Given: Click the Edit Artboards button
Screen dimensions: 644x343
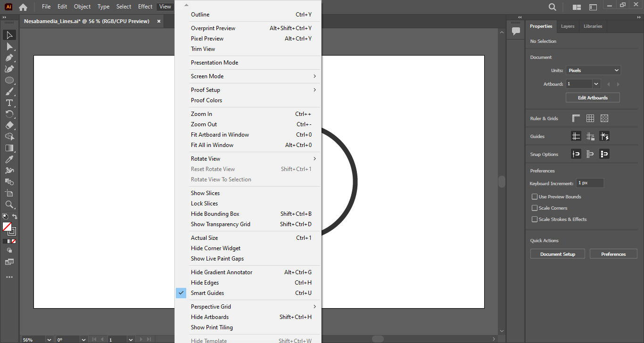Looking at the screenshot, I should (x=593, y=98).
